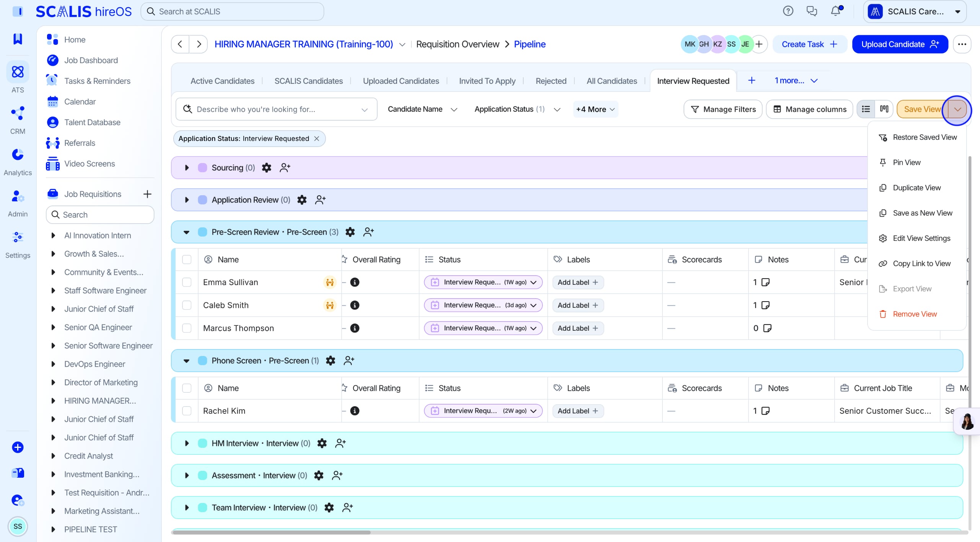Expand AI Innovation Intern requisition
This screenshot has height=542, width=980.
[x=53, y=235]
